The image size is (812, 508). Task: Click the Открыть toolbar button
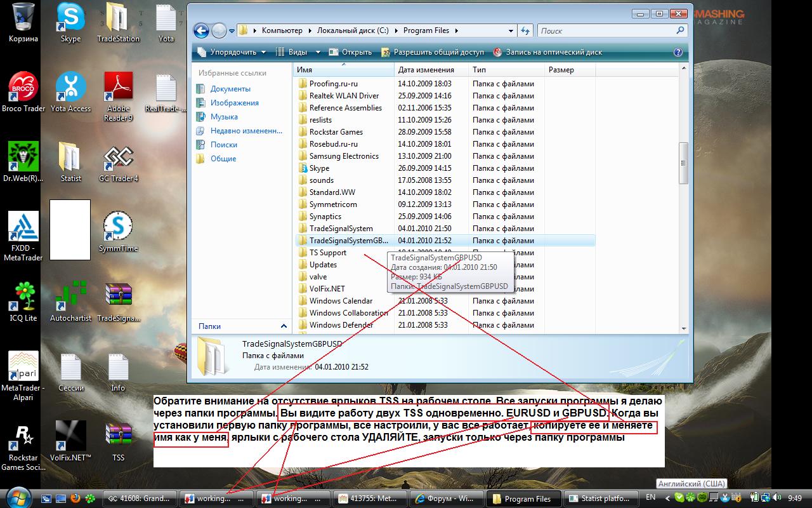350,52
